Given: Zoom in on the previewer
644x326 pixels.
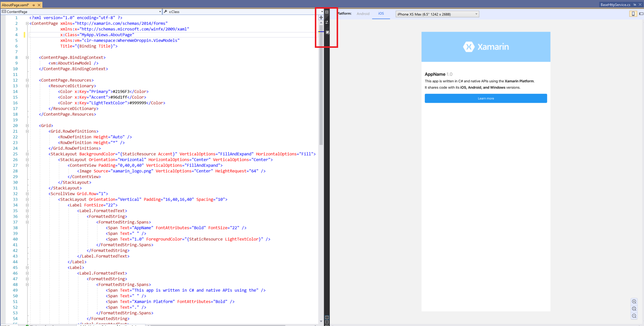Looking at the screenshot, I should tap(634, 301).
